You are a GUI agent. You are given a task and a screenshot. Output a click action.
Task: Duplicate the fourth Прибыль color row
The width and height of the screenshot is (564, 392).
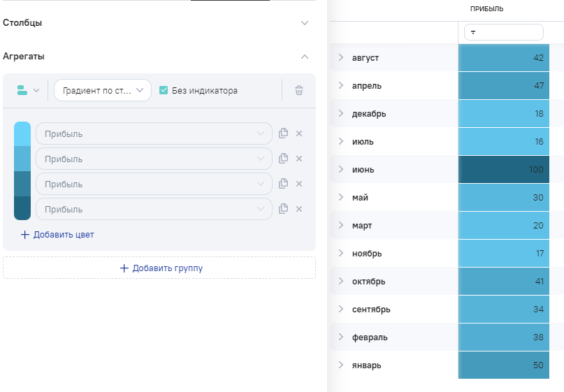coord(283,209)
